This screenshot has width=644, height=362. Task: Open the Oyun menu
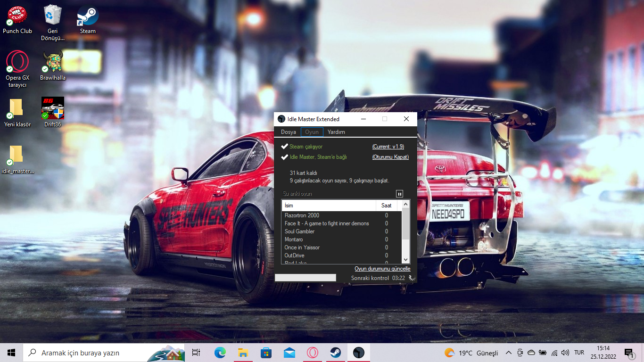312,132
